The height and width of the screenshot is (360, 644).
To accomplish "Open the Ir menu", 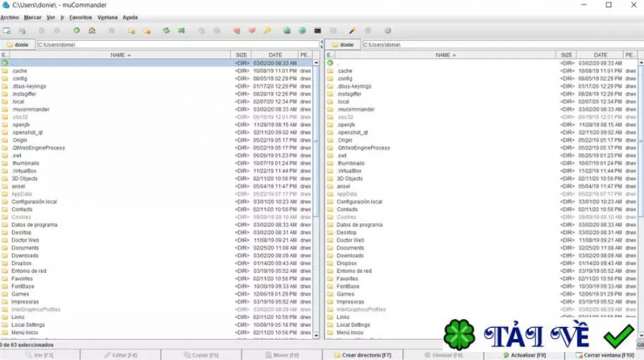I will (62, 17).
